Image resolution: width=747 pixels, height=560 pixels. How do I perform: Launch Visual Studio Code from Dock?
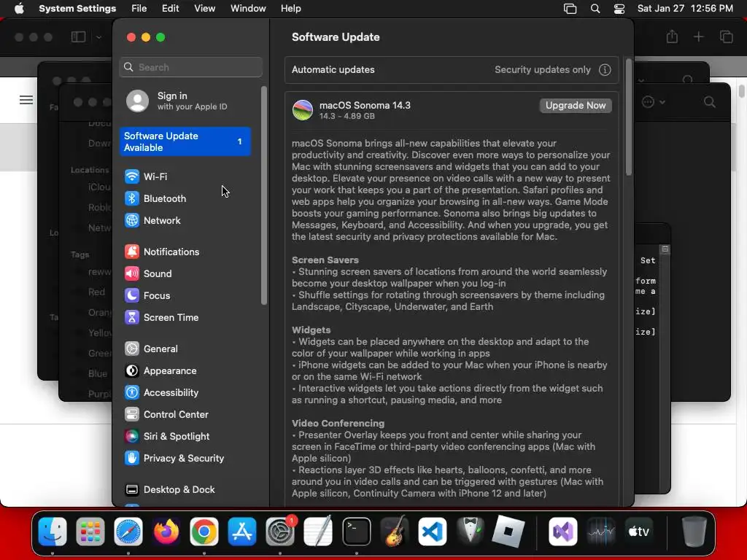(433, 532)
